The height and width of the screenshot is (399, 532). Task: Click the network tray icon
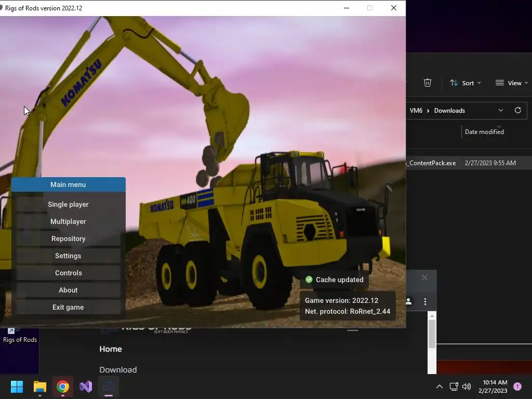[454, 387]
